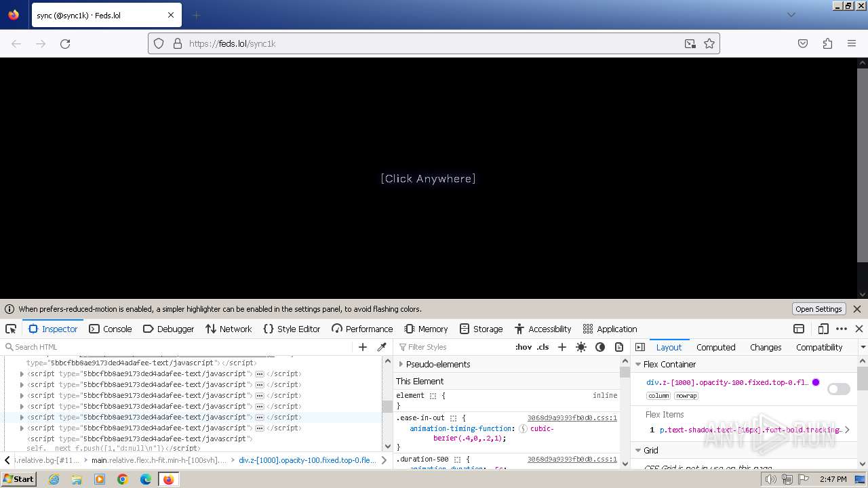This screenshot has height=488, width=868.
Task: Select an iframe as the target document
Action: pos(799,329)
